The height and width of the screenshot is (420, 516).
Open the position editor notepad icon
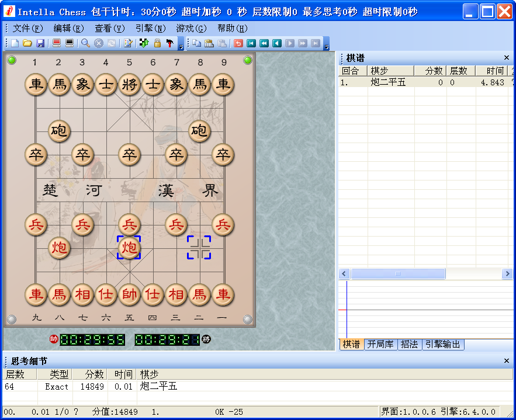coord(129,43)
